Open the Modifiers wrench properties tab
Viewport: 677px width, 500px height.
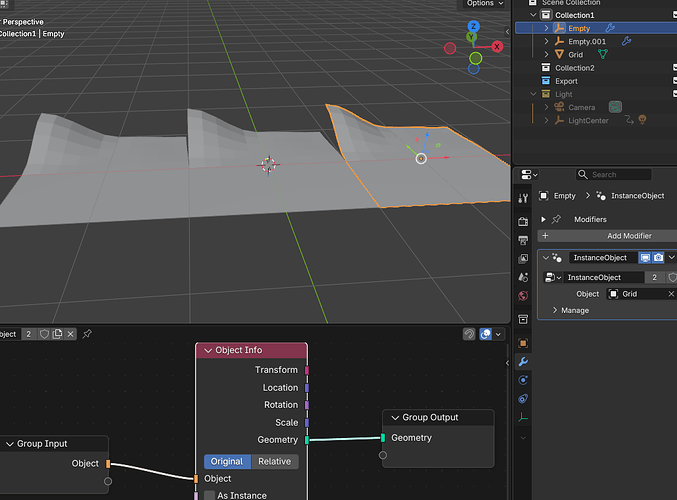pyautogui.click(x=523, y=362)
